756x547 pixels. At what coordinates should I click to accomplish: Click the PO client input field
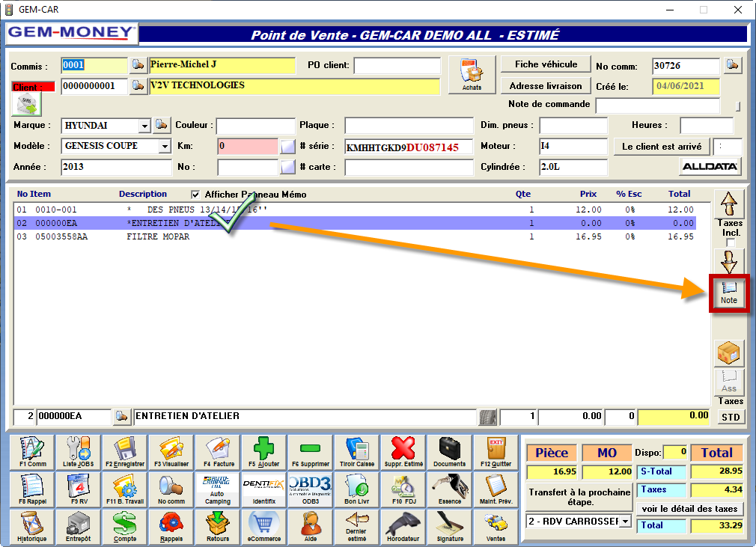(x=397, y=66)
